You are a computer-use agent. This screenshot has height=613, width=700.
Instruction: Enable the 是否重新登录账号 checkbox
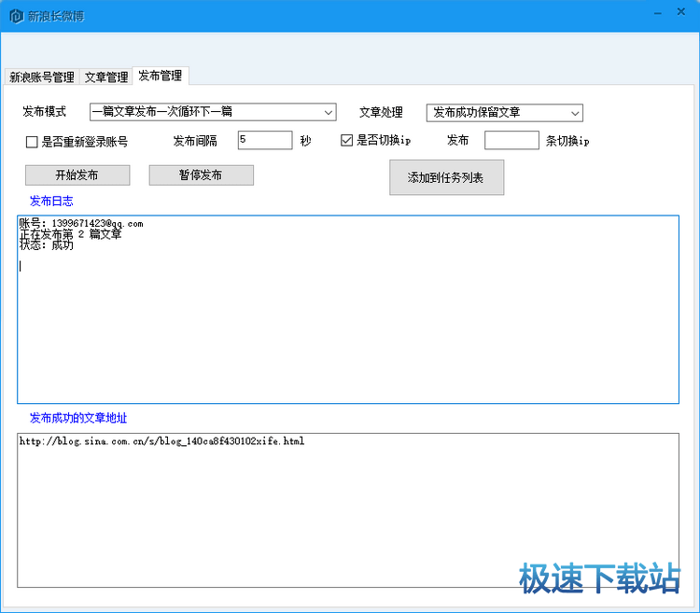[x=32, y=143]
